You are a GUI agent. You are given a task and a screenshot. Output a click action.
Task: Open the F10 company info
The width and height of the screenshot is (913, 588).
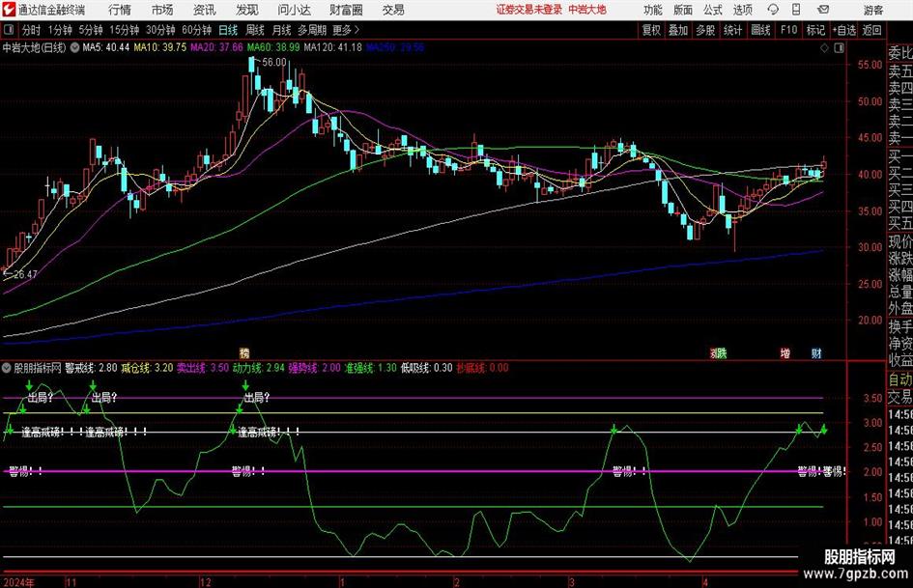tap(789, 30)
